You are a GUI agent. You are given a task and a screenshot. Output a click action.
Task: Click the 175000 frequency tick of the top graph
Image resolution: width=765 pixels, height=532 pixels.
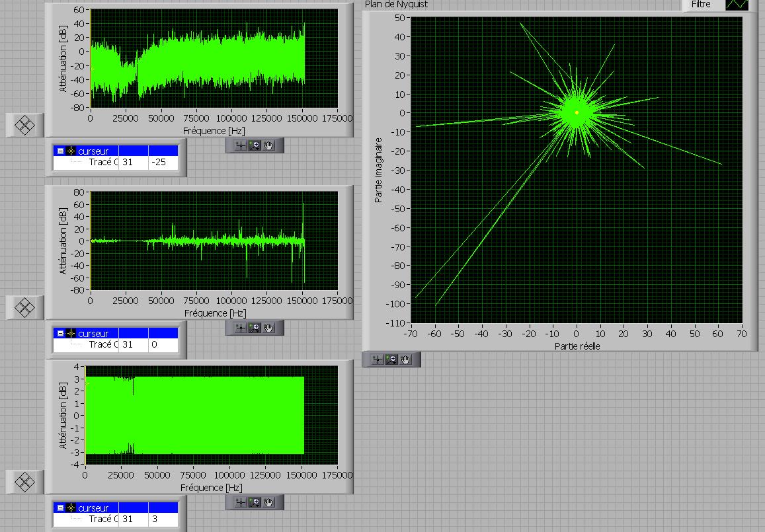click(x=337, y=118)
